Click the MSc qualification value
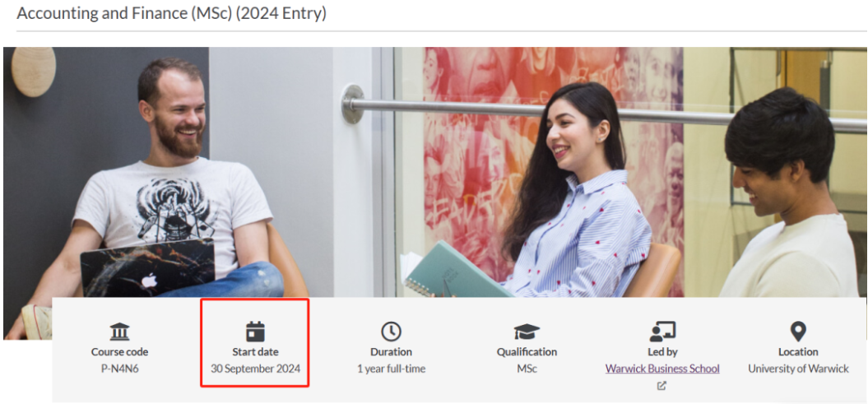The height and width of the screenshot is (404, 868). pos(527,369)
